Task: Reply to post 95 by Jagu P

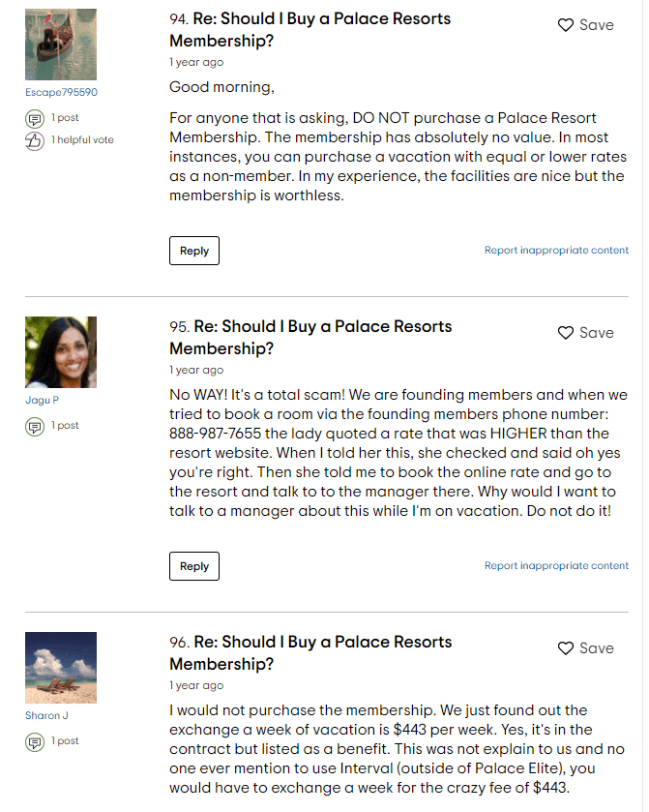Action: pyautogui.click(x=194, y=566)
